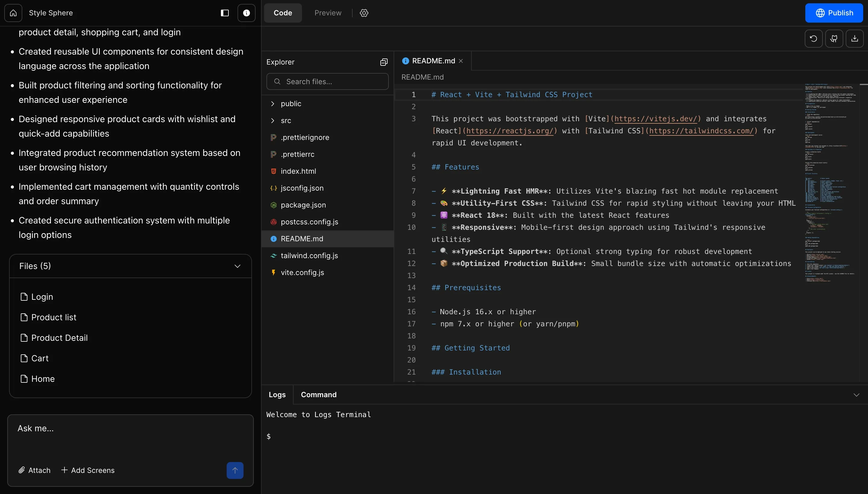Switch to the Preview tab
Screen dimensions: 868x494
328,13
